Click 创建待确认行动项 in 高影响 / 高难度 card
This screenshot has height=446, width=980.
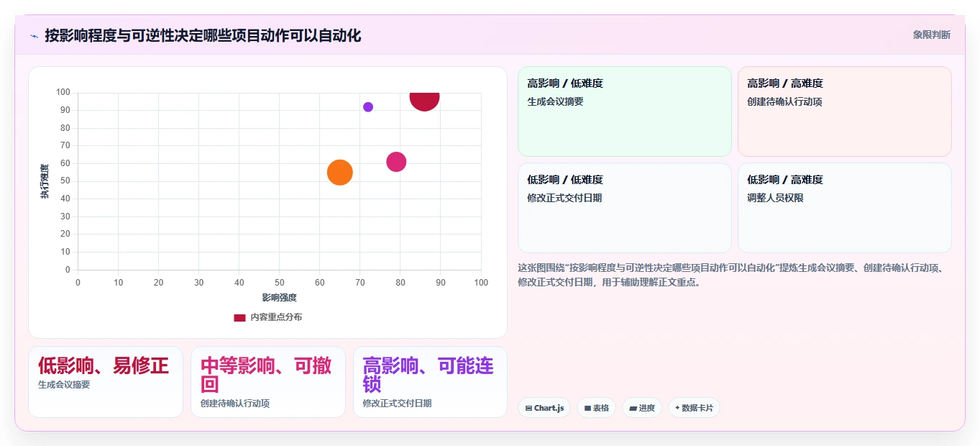tap(784, 101)
